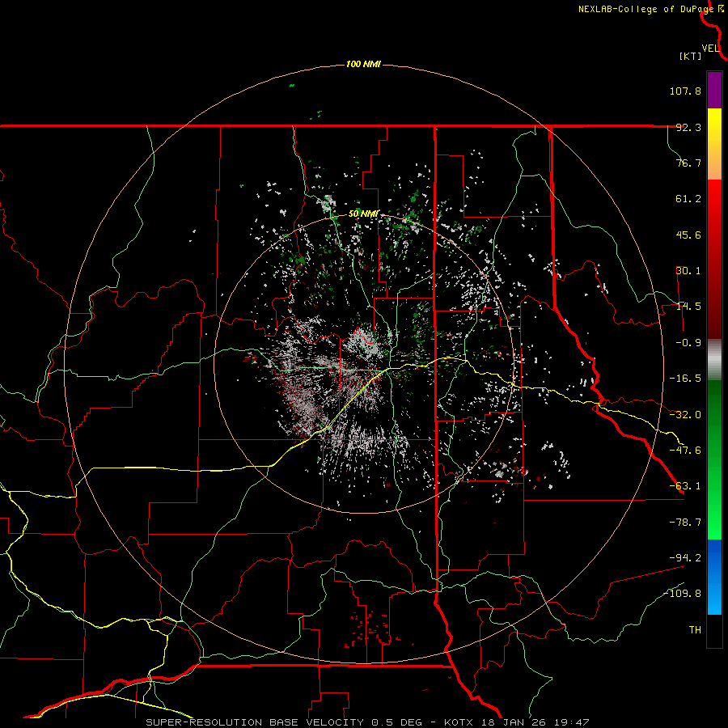The height and width of the screenshot is (728, 728).
Task: Pick the blue segment of the velocity color bar
Action: click(x=714, y=577)
